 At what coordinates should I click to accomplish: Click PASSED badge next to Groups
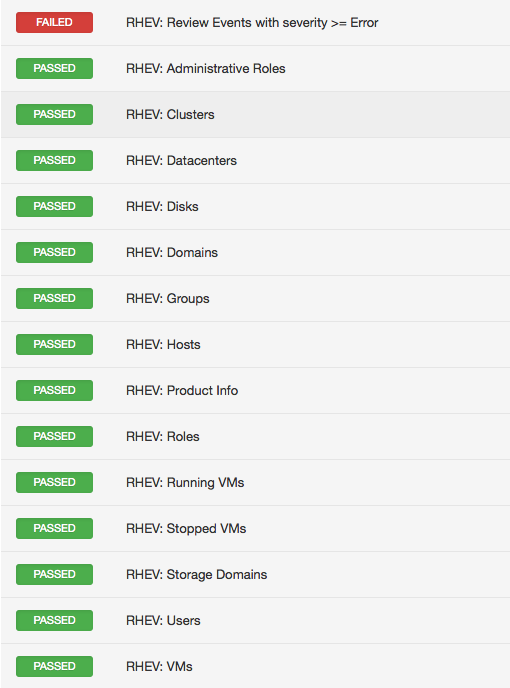coord(54,298)
